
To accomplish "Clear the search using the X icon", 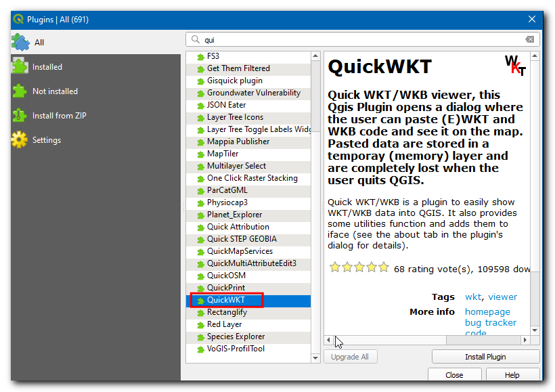I will click(x=530, y=39).
